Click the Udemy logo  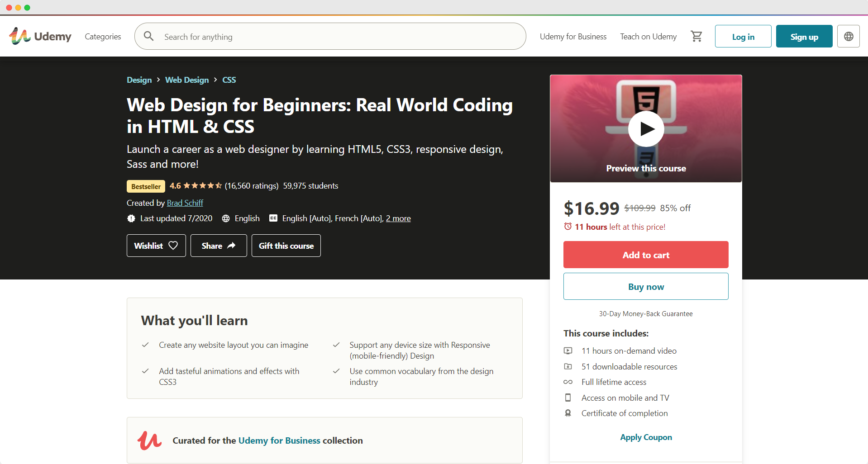40,36
